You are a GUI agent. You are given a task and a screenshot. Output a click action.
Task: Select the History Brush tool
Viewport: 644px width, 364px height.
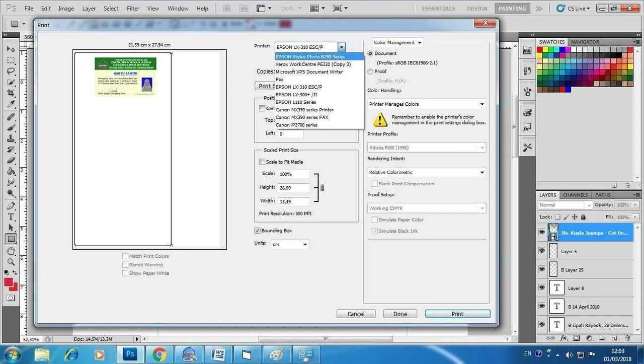click(x=11, y=150)
